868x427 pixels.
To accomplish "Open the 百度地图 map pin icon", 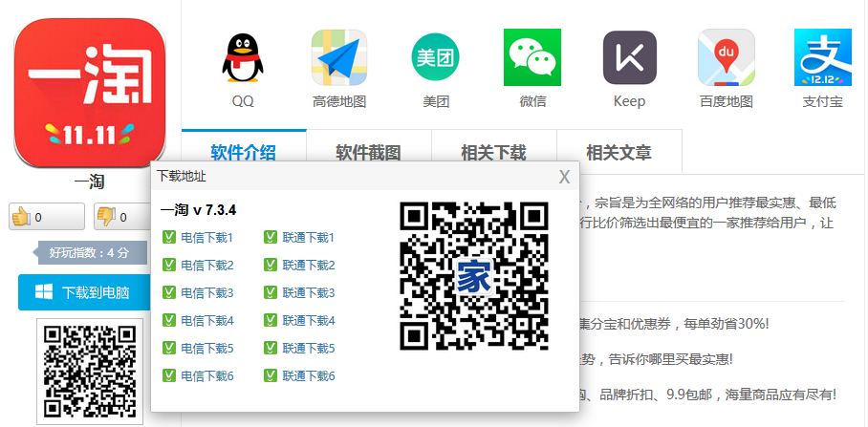I will click(x=727, y=57).
